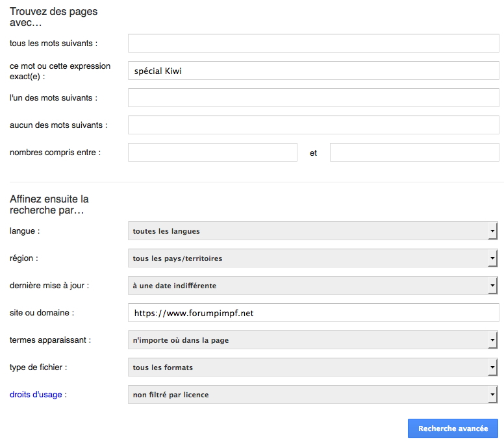The width and height of the screenshot is (504, 446).
Task: Follow the 'droits d'usage' link
Action: (36, 394)
